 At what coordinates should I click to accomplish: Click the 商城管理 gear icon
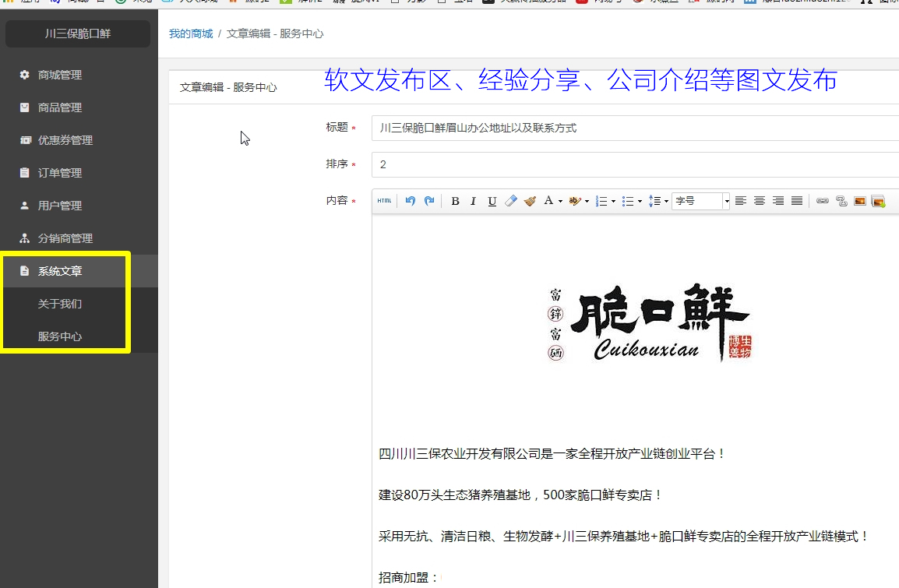[24, 75]
